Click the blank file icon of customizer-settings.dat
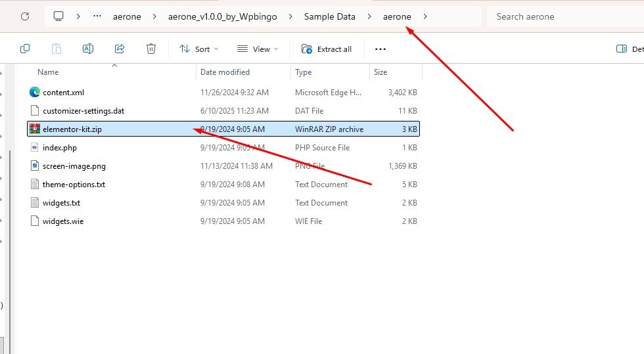 35,110
